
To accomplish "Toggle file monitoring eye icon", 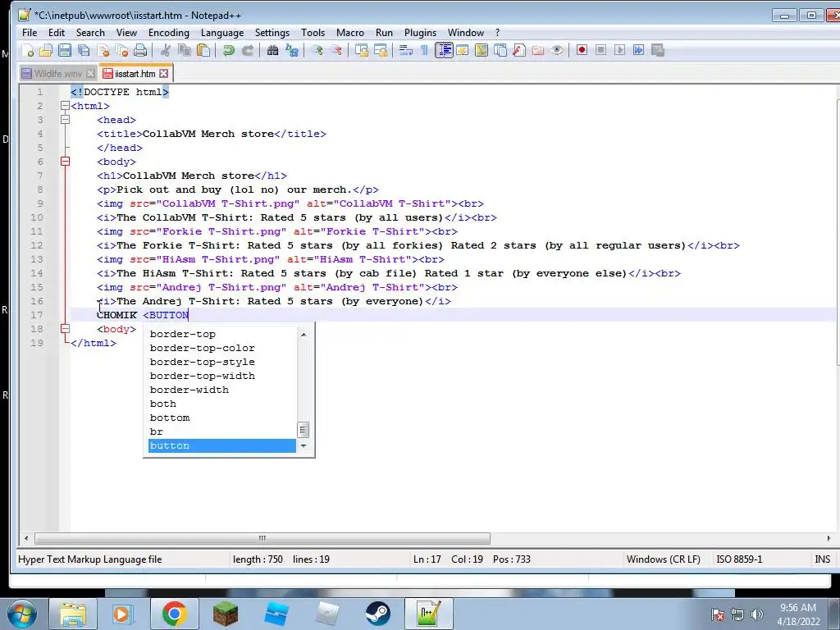I will click(x=557, y=50).
